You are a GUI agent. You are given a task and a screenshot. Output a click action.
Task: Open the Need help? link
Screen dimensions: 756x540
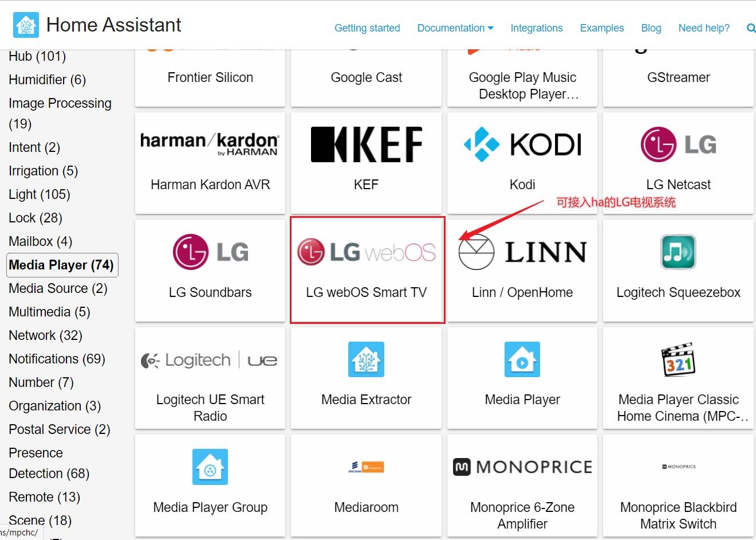704,28
